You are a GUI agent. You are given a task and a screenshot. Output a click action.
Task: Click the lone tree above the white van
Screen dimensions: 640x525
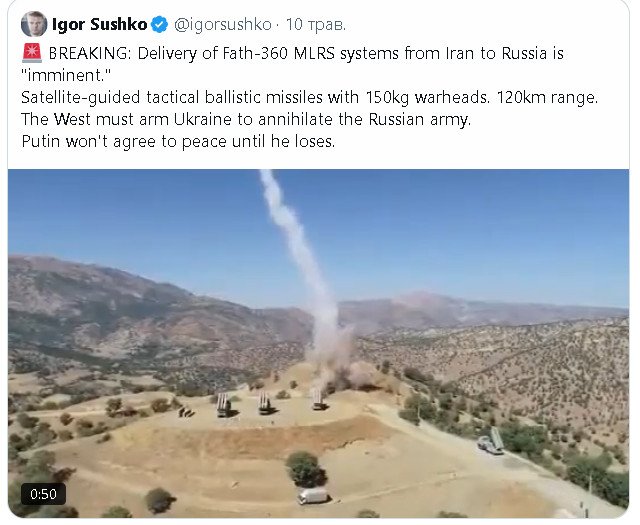point(305,469)
